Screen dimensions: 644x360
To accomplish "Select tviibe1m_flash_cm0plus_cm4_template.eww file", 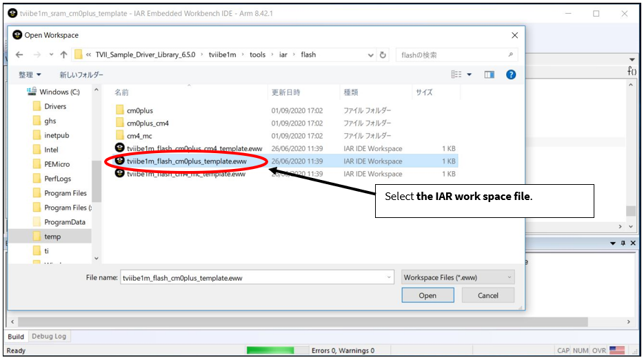I will pos(194,148).
